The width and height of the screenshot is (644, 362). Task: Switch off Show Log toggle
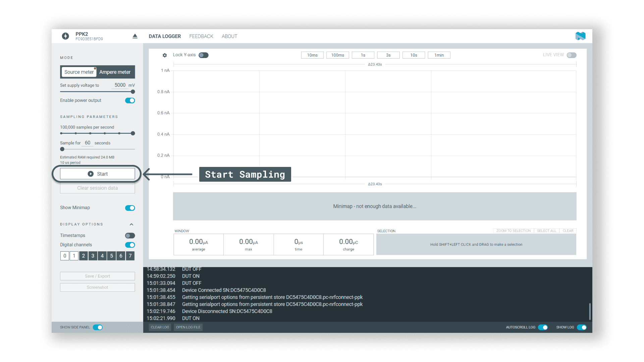click(582, 327)
